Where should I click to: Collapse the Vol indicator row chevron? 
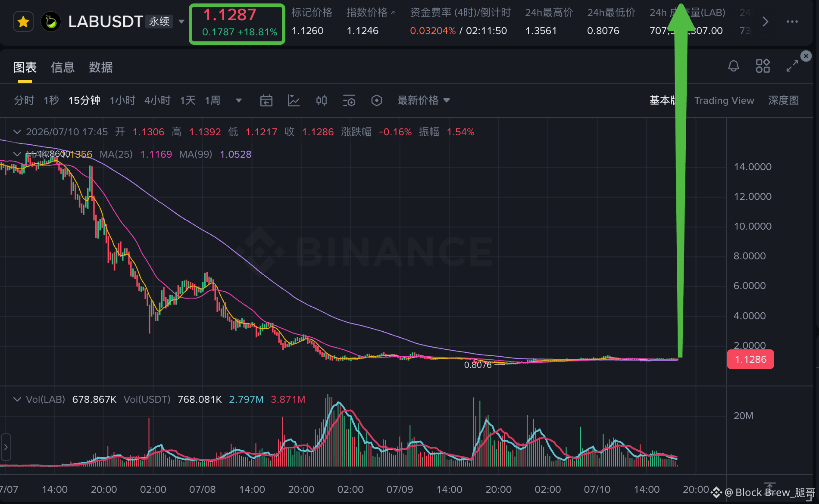click(x=17, y=399)
